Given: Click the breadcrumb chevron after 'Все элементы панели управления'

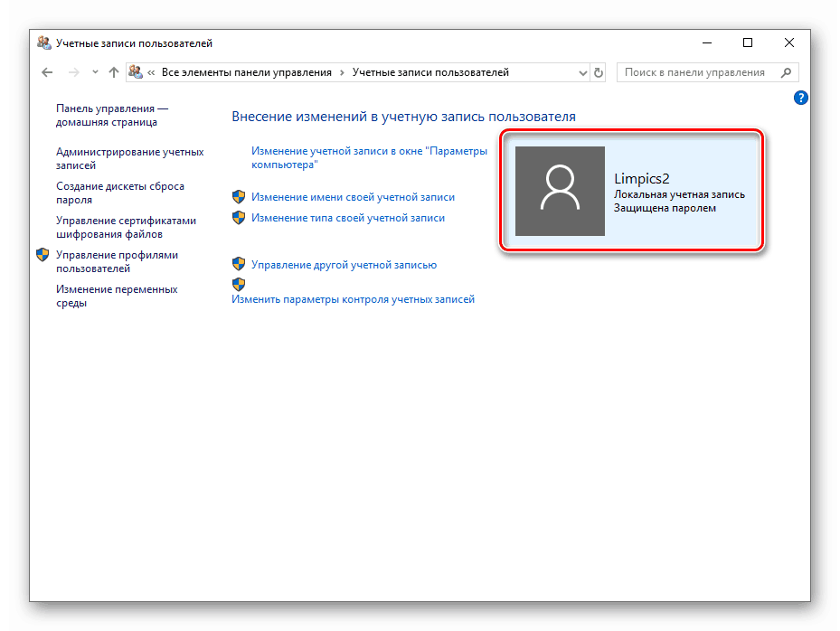Looking at the screenshot, I should coord(342,73).
